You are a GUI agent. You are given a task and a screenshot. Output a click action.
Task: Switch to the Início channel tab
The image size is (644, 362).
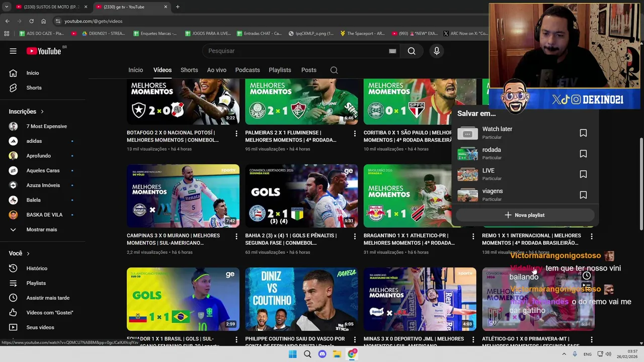point(135,70)
